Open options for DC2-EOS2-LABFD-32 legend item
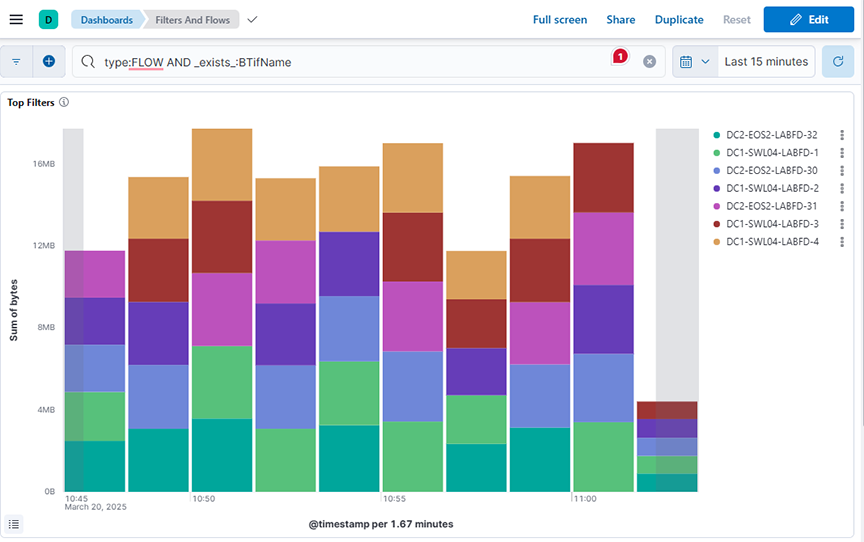This screenshot has width=864, height=542. click(x=842, y=135)
